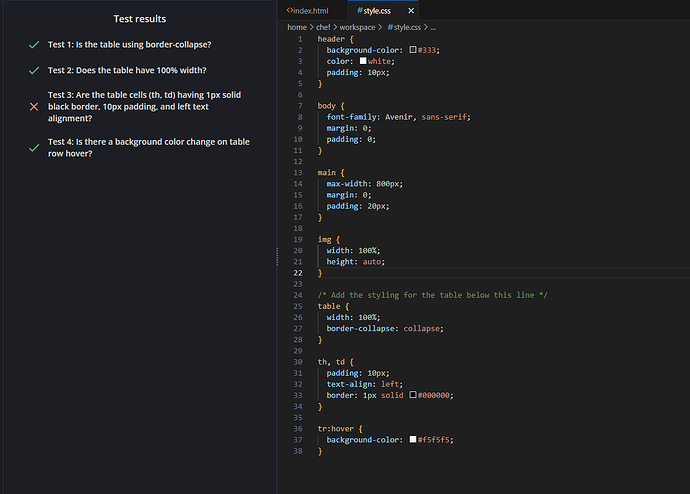Image resolution: width=690 pixels, height=494 pixels.
Task: Click the 'Add the styling for the table' comment
Action: [x=432, y=295]
